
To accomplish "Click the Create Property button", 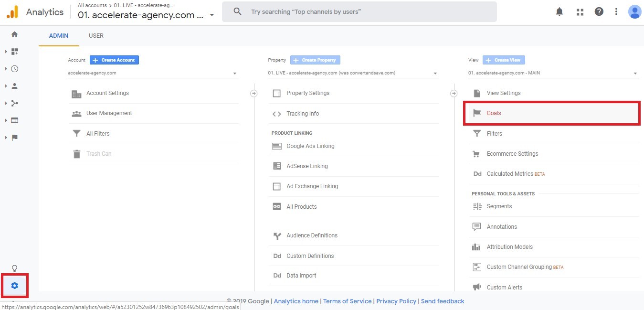I will click(x=315, y=60).
